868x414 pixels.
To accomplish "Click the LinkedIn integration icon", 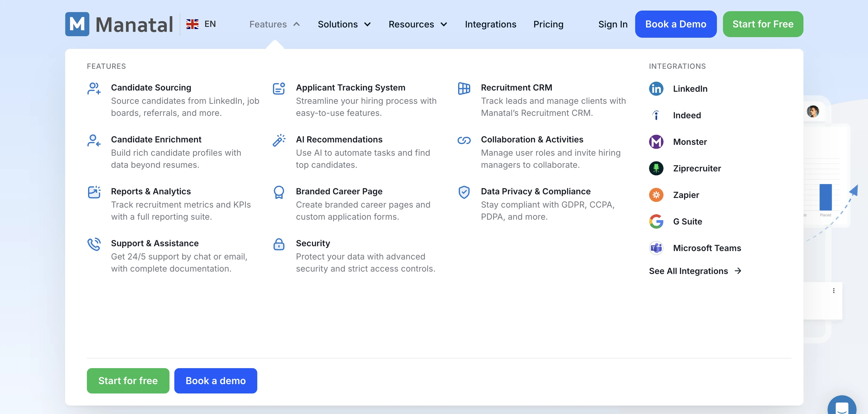I will click(656, 89).
